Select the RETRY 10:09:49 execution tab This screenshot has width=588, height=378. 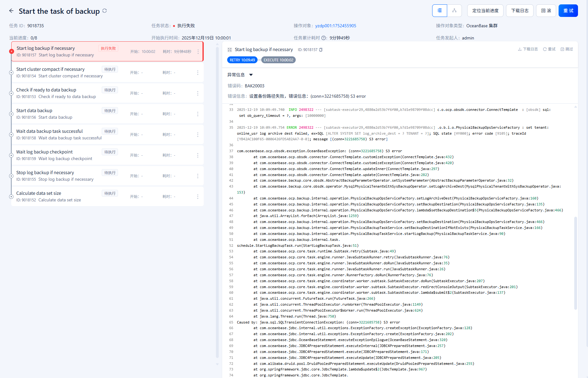click(242, 60)
